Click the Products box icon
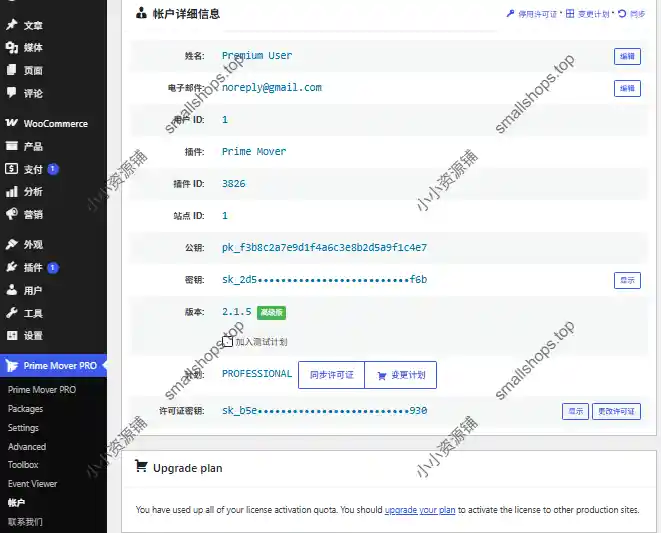This screenshot has height=533, width=661. pos(11,146)
